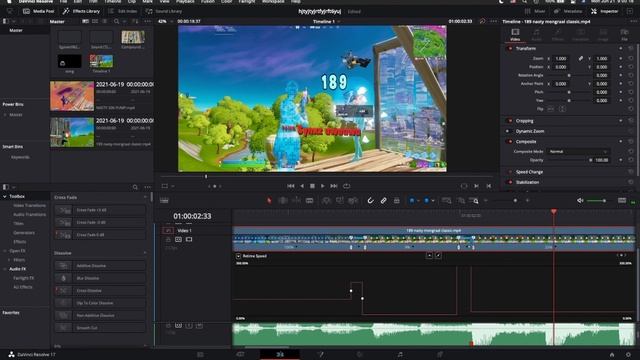
Task: Open the Composite Mode Normal dropdown
Action: [x=578, y=151]
